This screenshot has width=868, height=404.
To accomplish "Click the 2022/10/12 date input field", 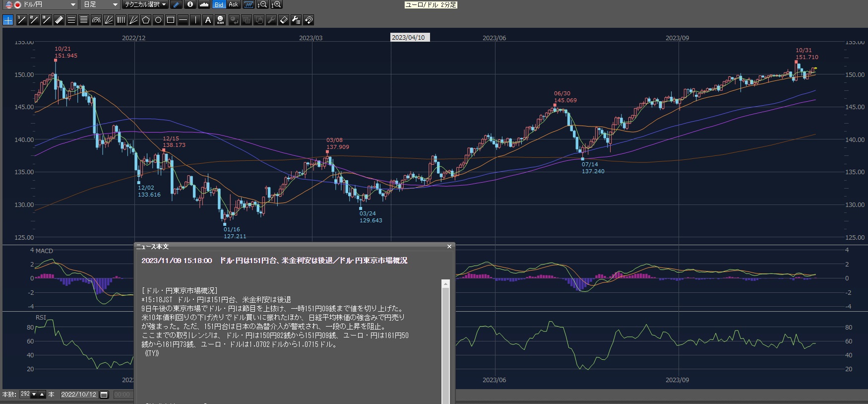I will tap(78, 395).
